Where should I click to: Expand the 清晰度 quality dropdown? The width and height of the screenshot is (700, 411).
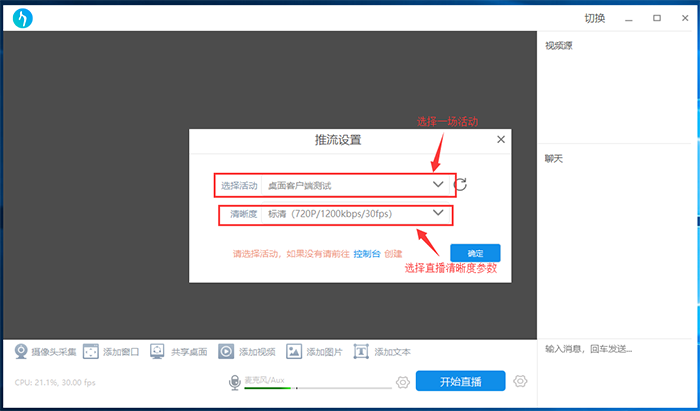(437, 213)
